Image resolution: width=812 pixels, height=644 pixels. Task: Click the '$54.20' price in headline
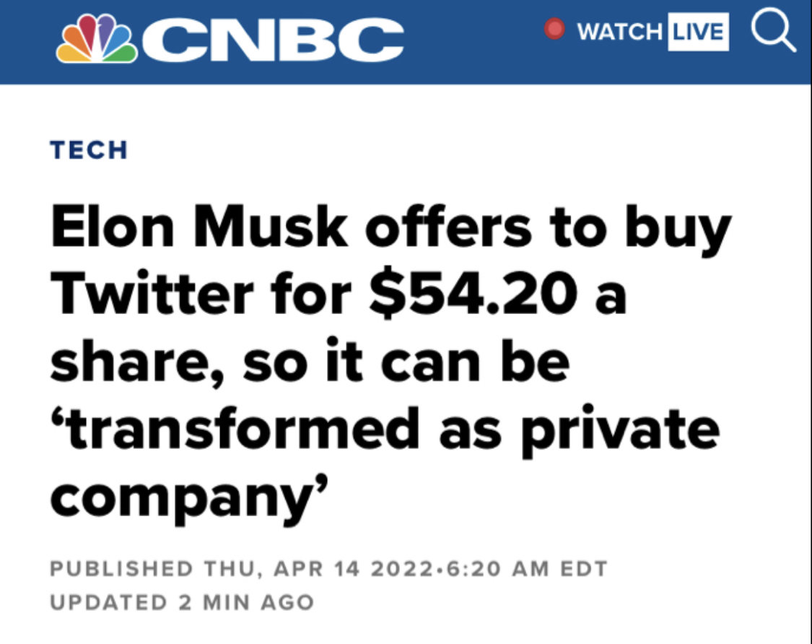[473, 293]
